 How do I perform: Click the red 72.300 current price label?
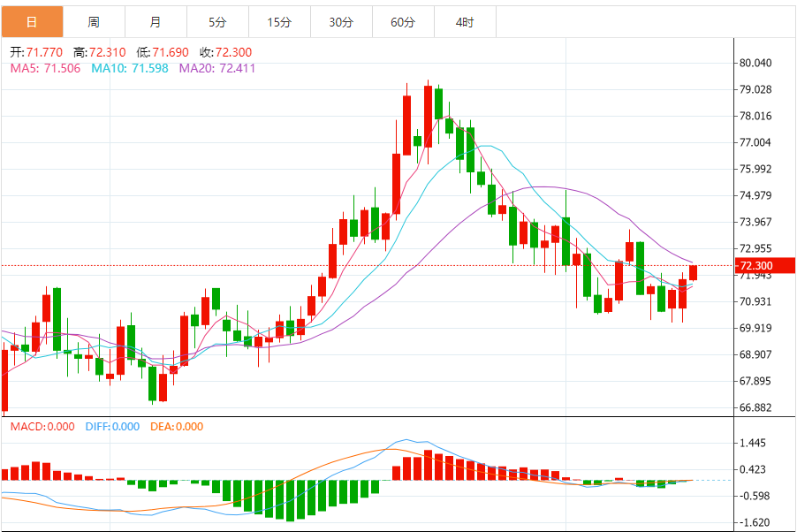point(765,265)
